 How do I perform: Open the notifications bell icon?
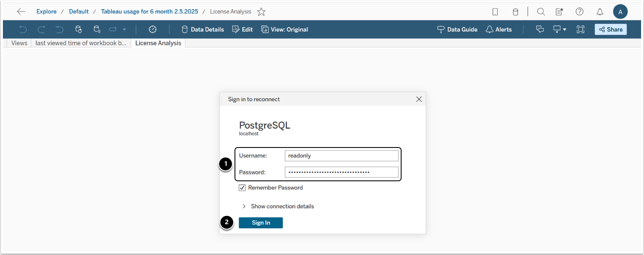click(x=600, y=12)
